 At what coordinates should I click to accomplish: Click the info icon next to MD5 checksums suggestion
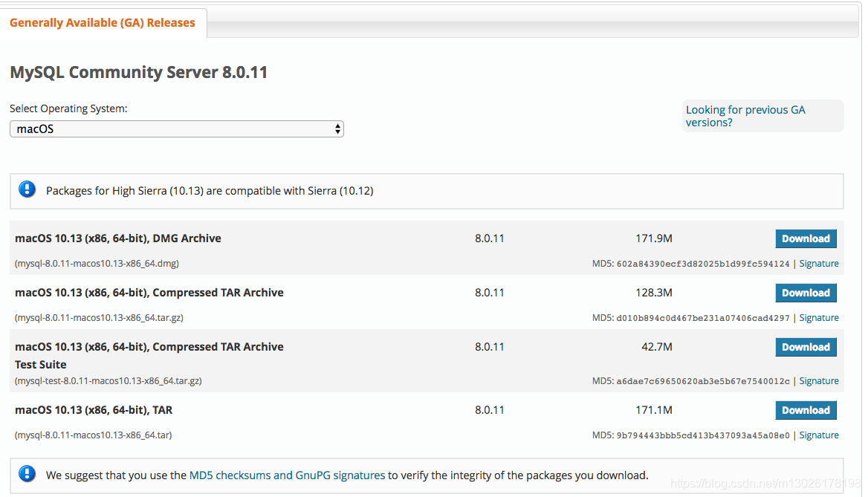[x=27, y=474]
